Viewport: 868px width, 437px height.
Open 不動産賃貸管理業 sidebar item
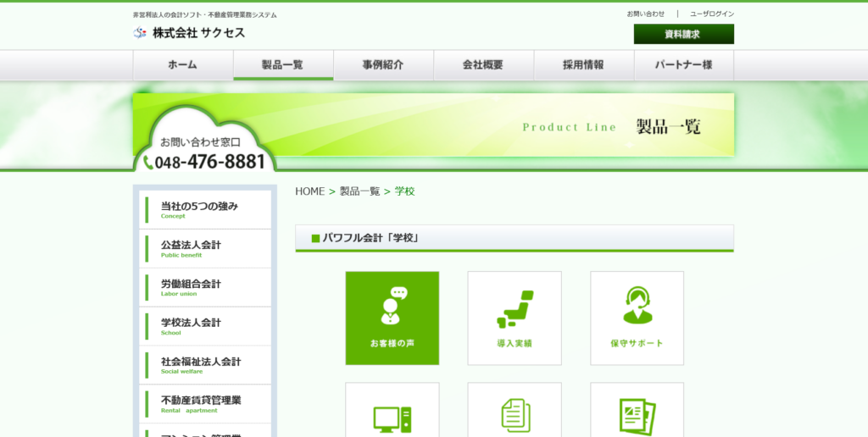click(x=205, y=404)
